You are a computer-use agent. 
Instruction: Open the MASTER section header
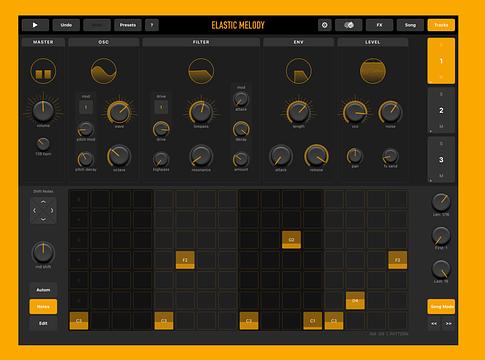point(43,42)
